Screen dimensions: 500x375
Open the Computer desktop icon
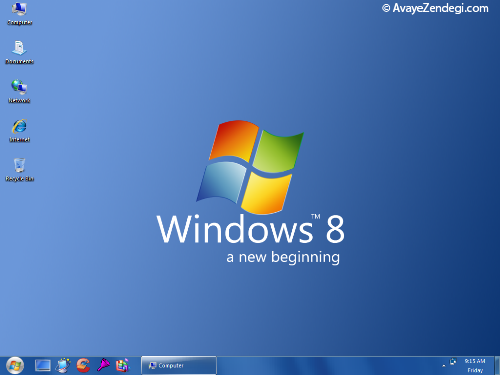coord(19,13)
